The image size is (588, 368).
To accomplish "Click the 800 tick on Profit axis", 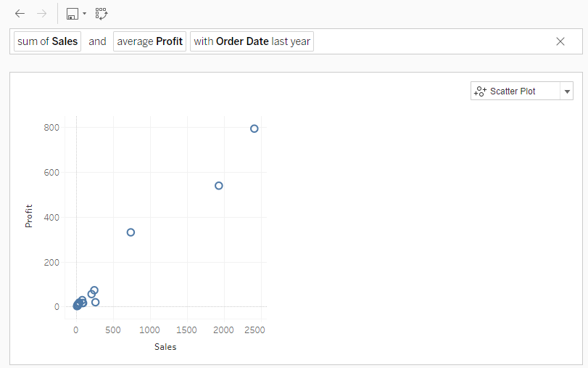I will coord(51,128).
